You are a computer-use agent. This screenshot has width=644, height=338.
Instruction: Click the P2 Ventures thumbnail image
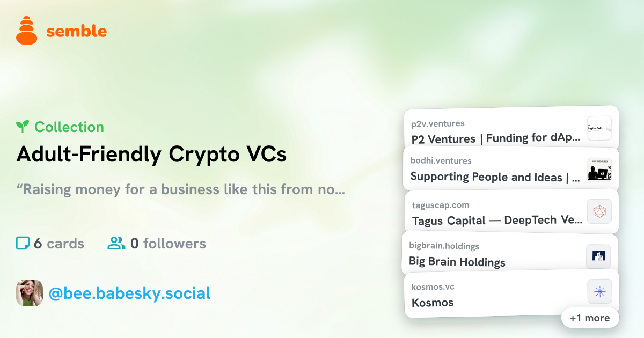599,128
